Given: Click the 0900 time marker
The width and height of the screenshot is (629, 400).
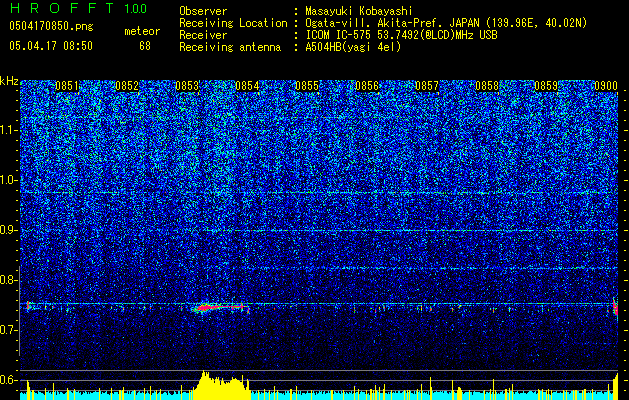Looking at the screenshot, I should [606, 86].
